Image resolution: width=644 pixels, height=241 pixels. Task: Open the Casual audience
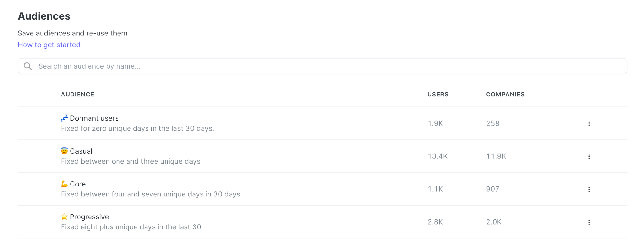[x=81, y=151]
